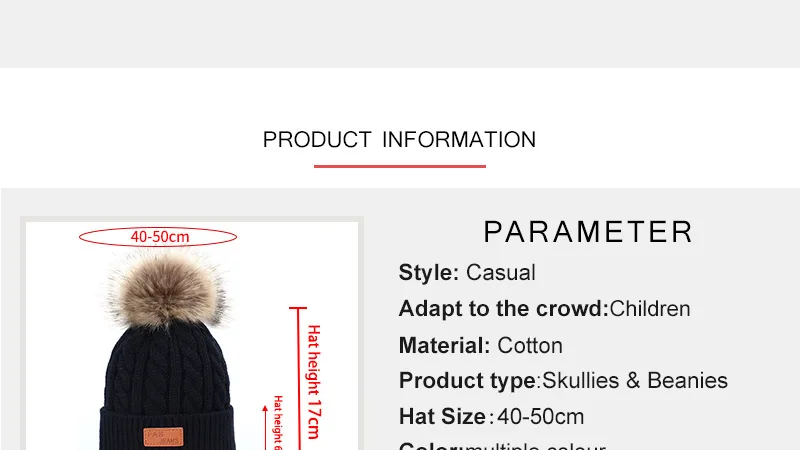Click the PRODUCT INFORMATION heading
The image size is (800, 450).
click(x=399, y=140)
